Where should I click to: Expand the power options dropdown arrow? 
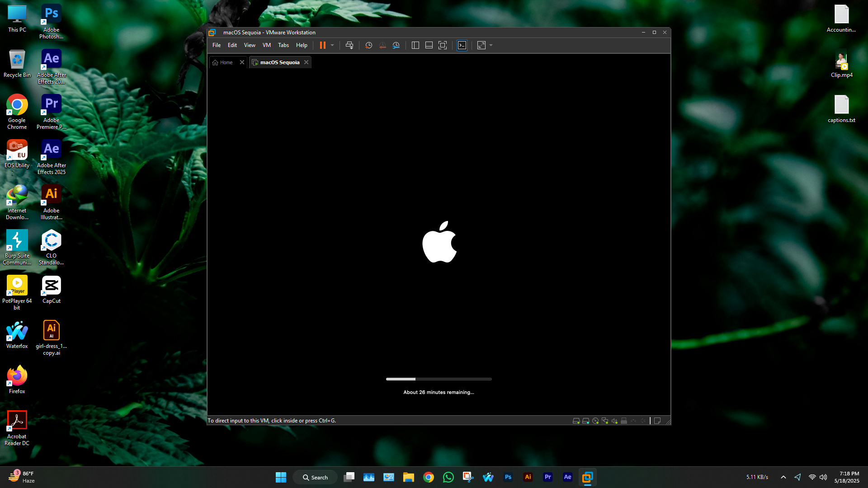[x=332, y=45]
